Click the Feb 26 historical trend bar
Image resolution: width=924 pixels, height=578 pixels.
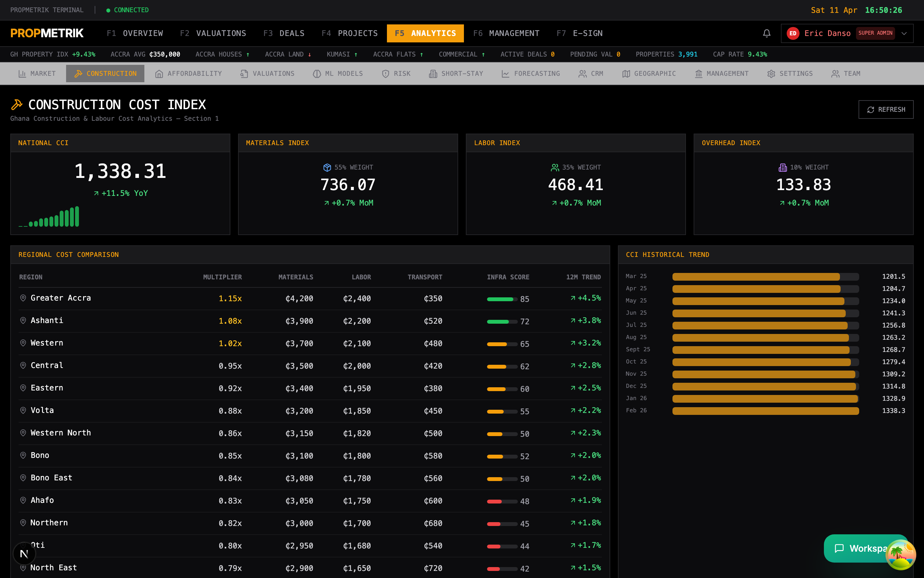(x=766, y=411)
